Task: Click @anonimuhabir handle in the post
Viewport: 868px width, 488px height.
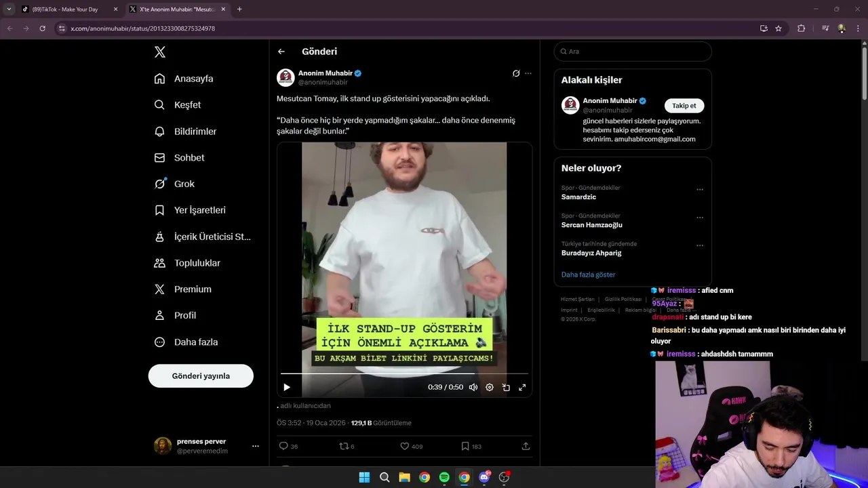Action: pyautogui.click(x=323, y=82)
